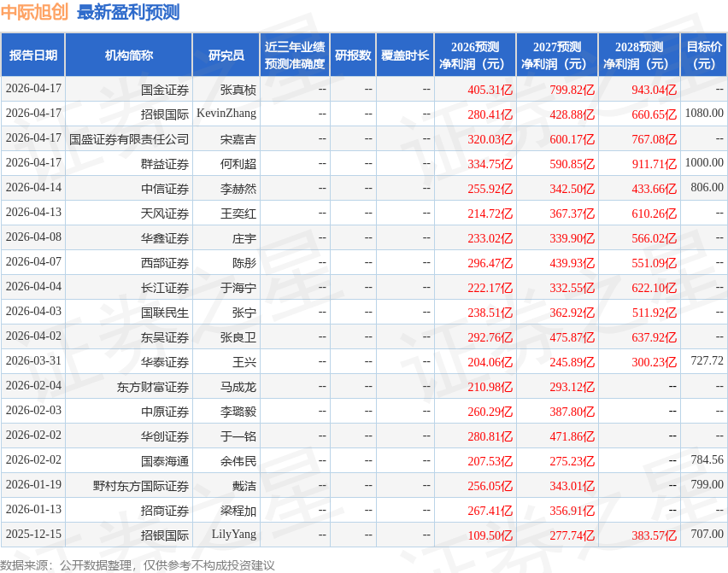Click the 研报数 column header
Image resolution: width=728 pixels, height=573 pixels.
tap(353, 55)
